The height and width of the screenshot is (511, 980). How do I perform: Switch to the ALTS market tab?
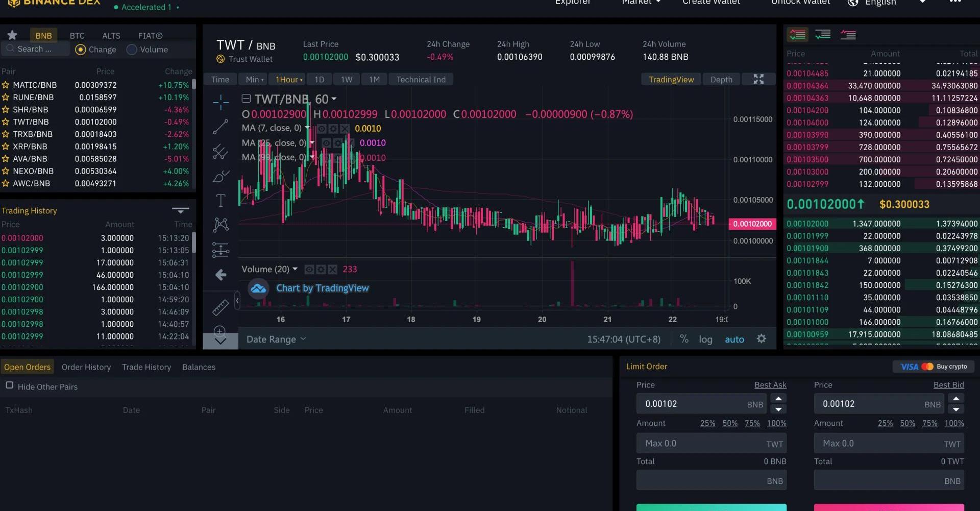(111, 35)
